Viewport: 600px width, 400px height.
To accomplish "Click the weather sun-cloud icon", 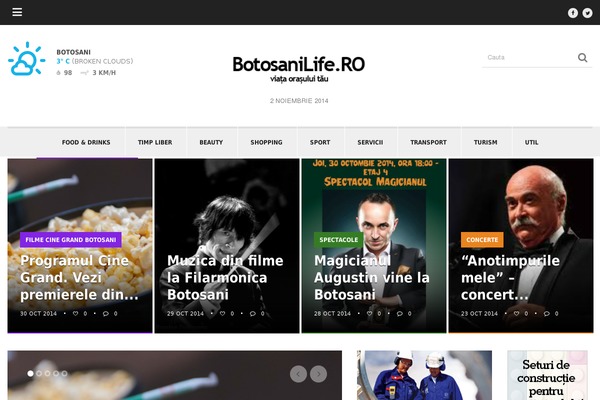I will pos(26,59).
